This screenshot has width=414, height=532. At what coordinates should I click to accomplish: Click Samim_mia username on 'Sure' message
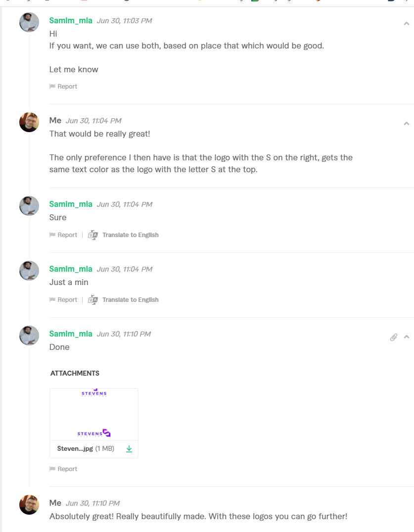[71, 204]
